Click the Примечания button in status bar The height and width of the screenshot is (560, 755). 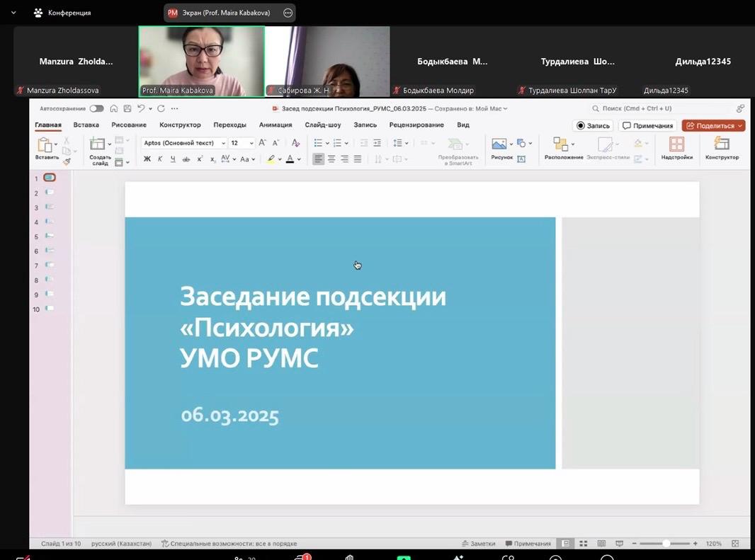pyautogui.click(x=528, y=543)
